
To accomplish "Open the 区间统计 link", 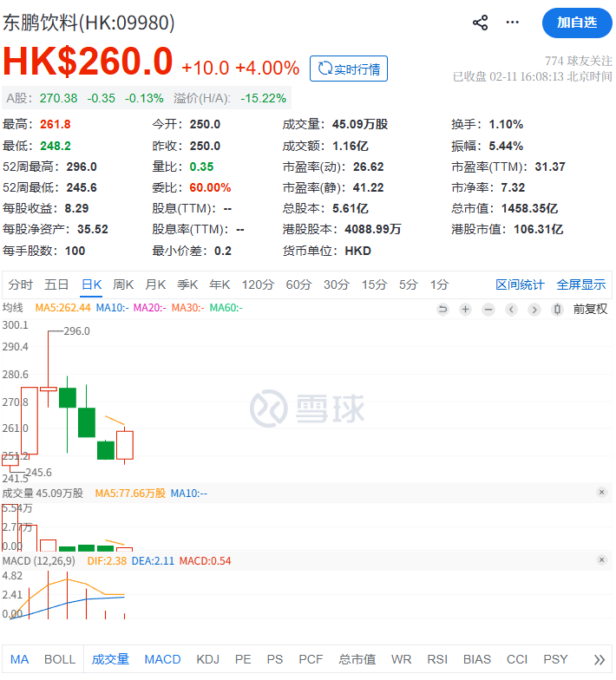I will [520, 284].
